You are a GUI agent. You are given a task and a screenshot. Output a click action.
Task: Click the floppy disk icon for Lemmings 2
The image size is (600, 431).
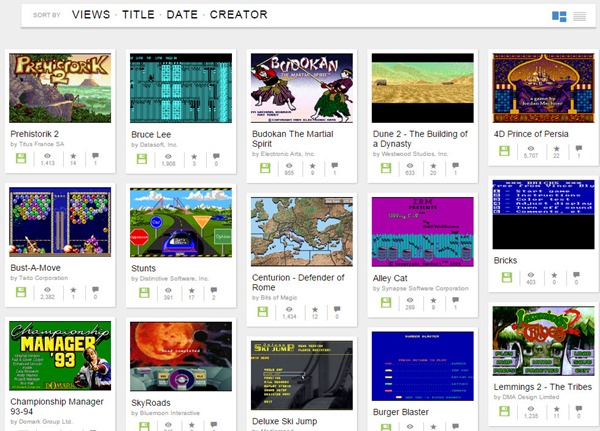[505, 411]
